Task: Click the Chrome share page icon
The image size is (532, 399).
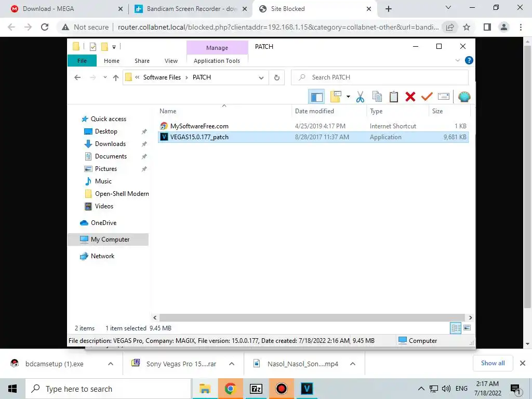Action: point(450,27)
